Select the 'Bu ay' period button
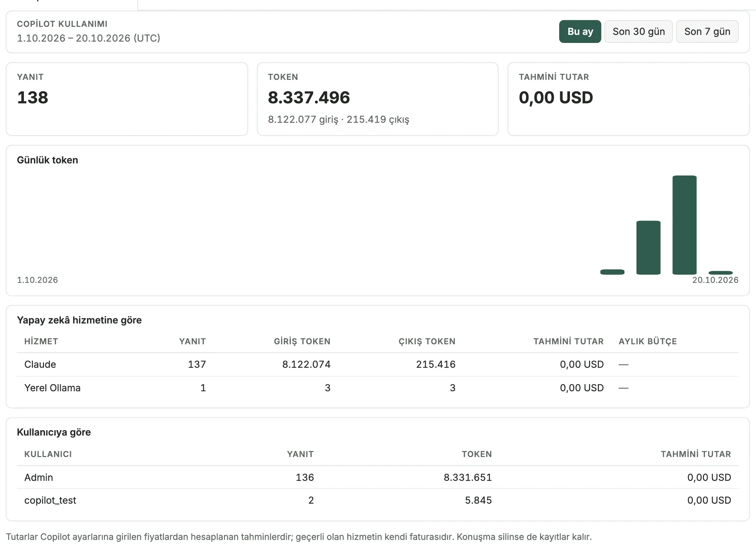This screenshot has height=553, width=756. [580, 32]
